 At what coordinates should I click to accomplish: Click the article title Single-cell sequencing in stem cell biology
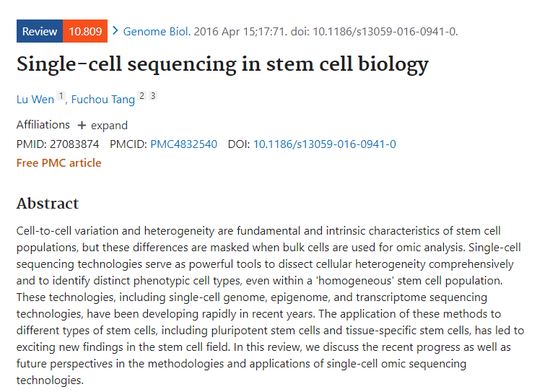point(222,65)
